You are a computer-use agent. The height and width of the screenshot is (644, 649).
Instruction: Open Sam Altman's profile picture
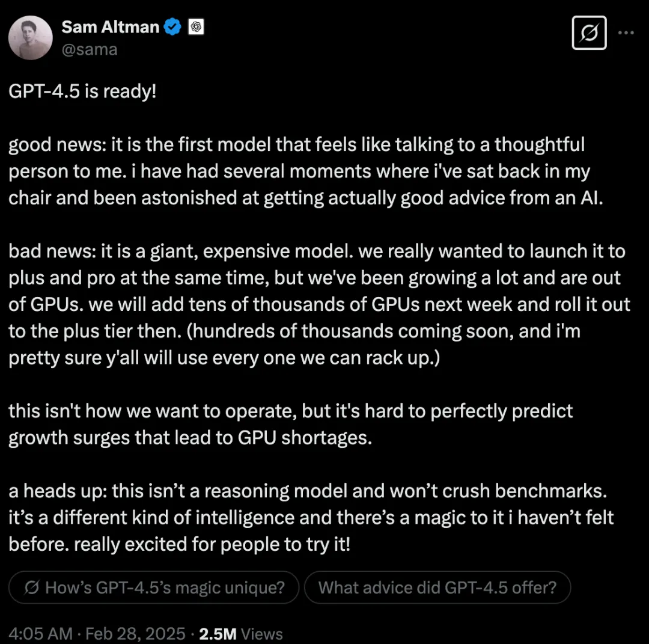(30, 38)
